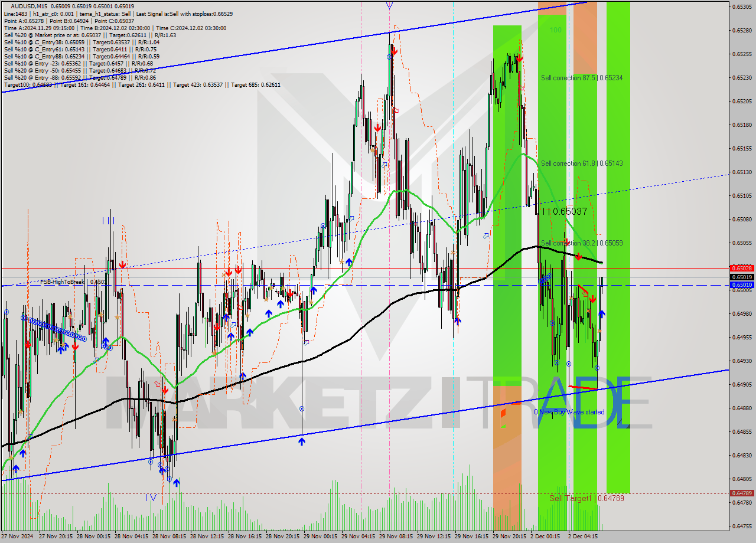
Task: Click the 'Sell Target1 | 0.64789' label
Action: [586, 499]
